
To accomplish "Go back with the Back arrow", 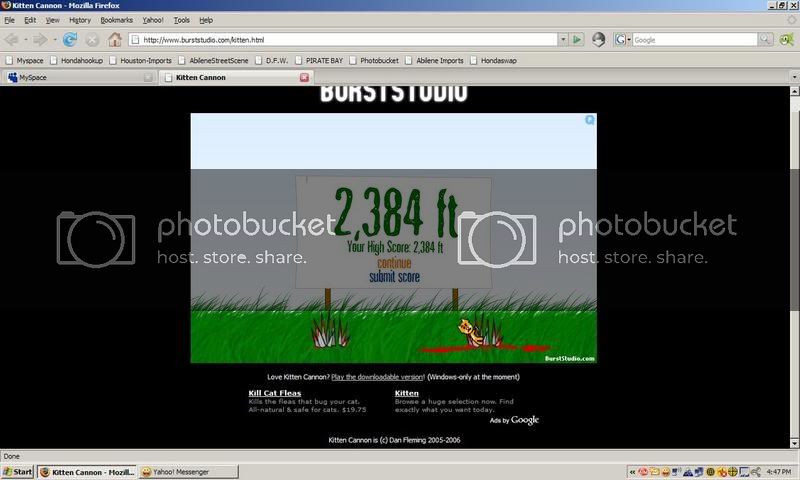I will pyautogui.click(x=11, y=39).
